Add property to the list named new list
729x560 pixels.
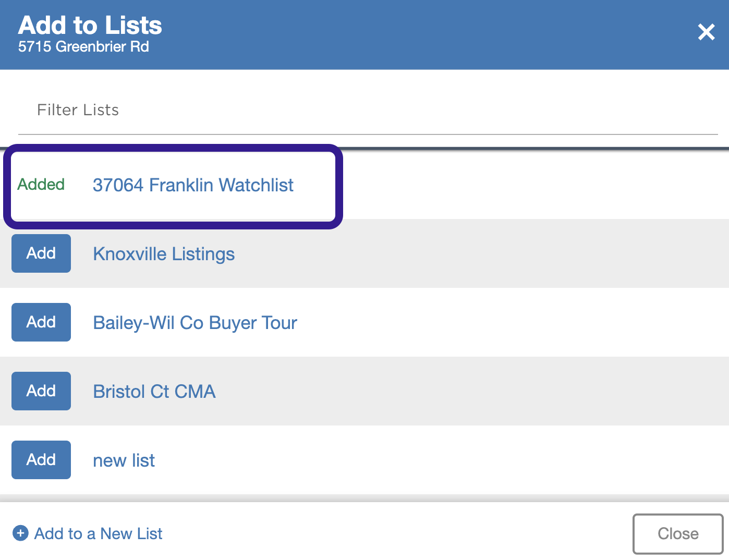(41, 460)
